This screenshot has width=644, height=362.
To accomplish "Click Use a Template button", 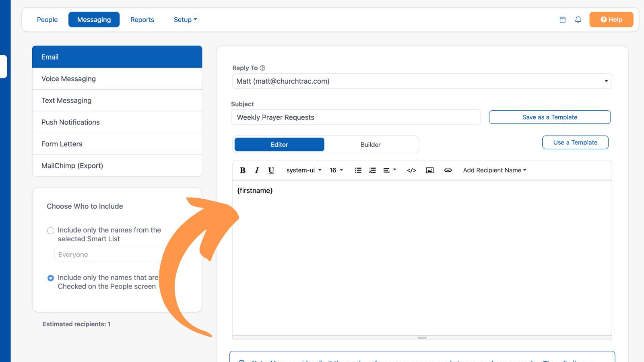I will [575, 142].
